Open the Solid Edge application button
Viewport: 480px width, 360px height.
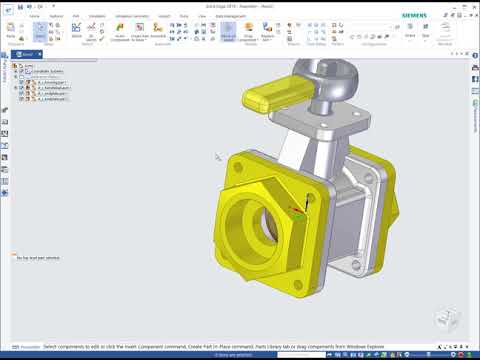8,10
